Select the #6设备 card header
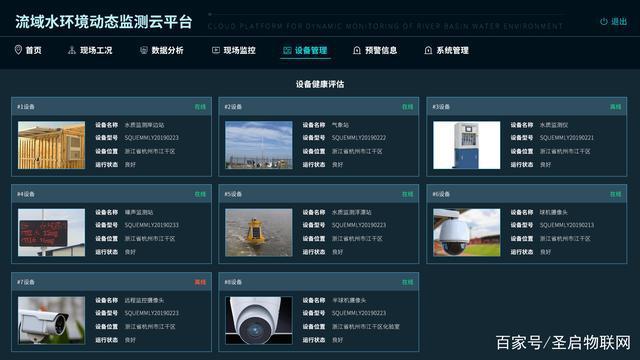 coord(527,194)
